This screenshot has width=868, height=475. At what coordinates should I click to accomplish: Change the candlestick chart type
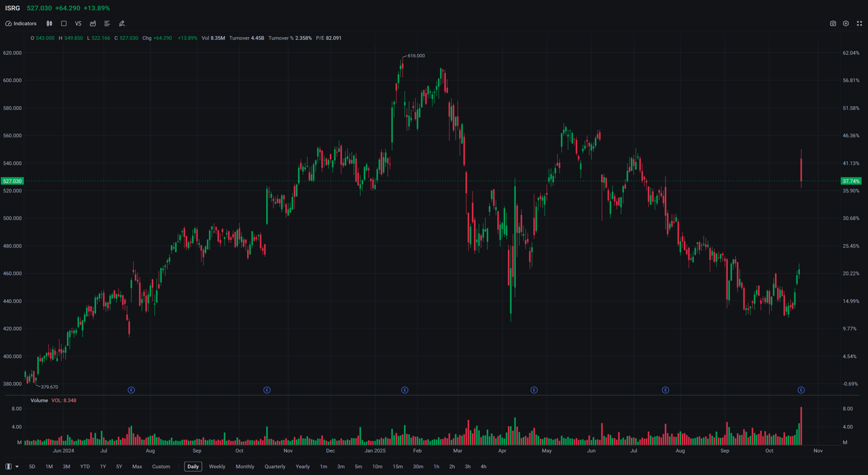(x=50, y=24)
